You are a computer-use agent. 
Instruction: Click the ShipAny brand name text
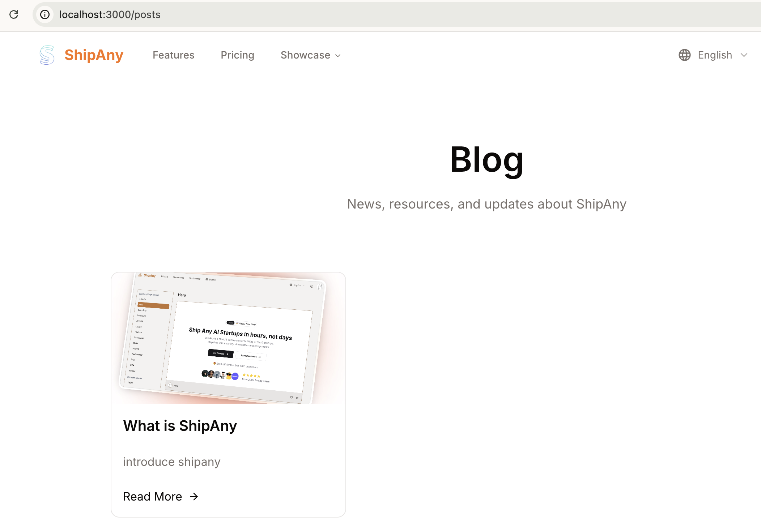pos(94,55)
